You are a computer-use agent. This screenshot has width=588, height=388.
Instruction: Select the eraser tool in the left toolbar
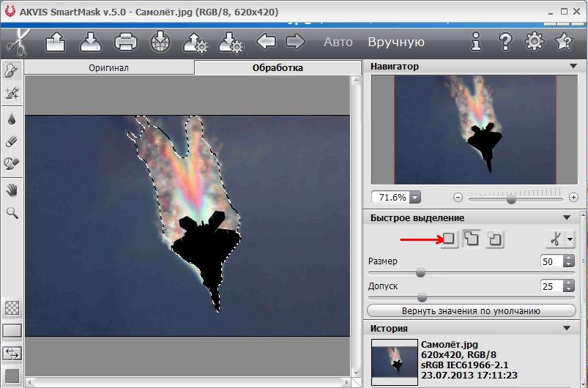[x=12, y=141]
